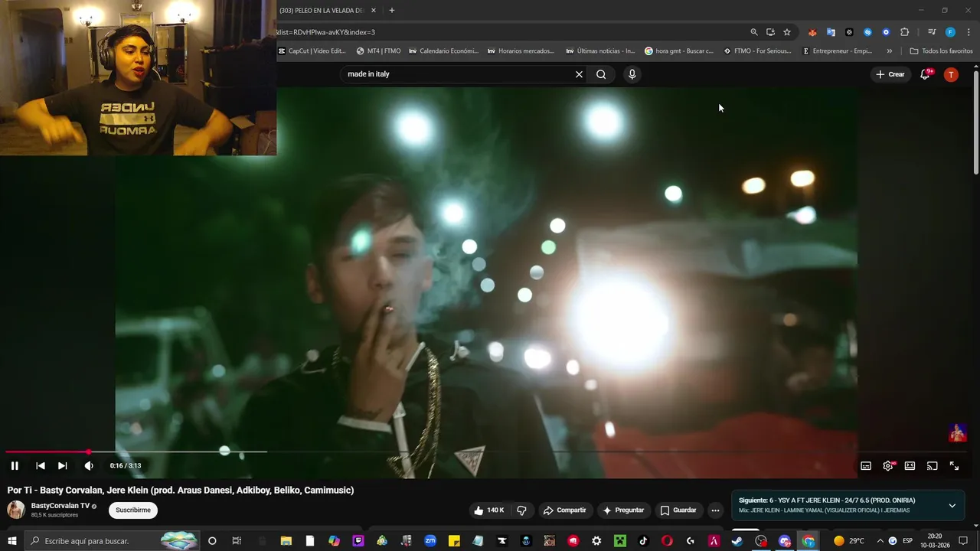Open the Chrome profile avatar F
This screenshot has width=980, height=551.
click(x=950, y=32)
